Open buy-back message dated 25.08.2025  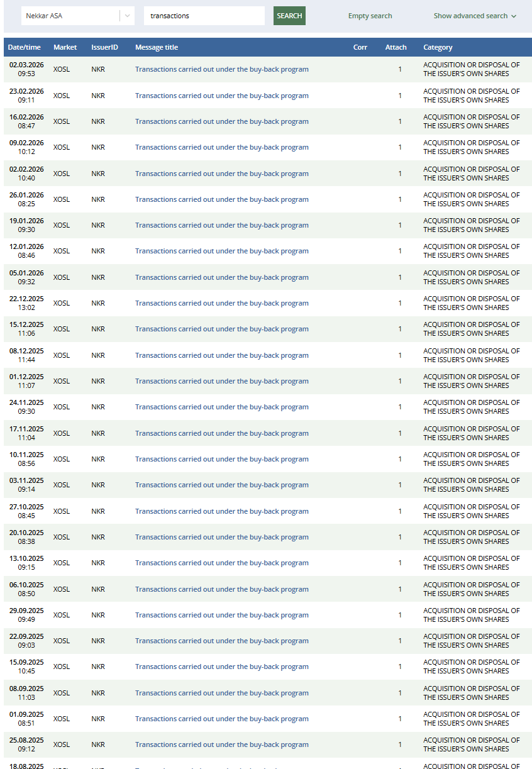click(x=221, y=744)
